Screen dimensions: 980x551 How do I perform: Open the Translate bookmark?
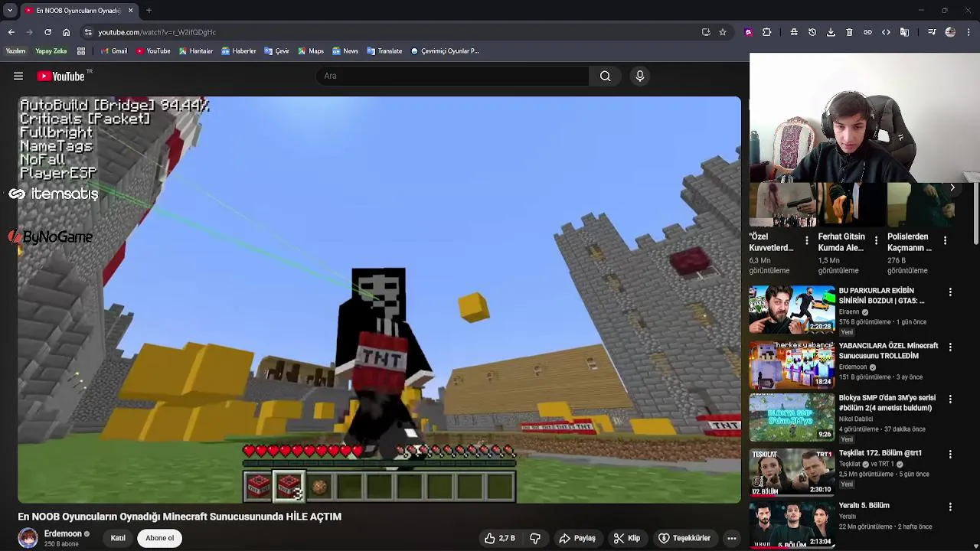point(384,51)
